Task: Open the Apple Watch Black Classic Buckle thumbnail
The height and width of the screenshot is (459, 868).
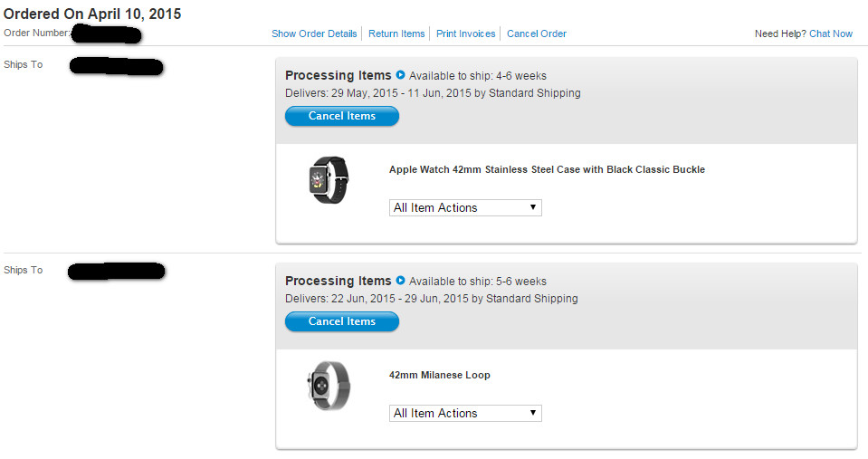Action: tap(329, 179)
